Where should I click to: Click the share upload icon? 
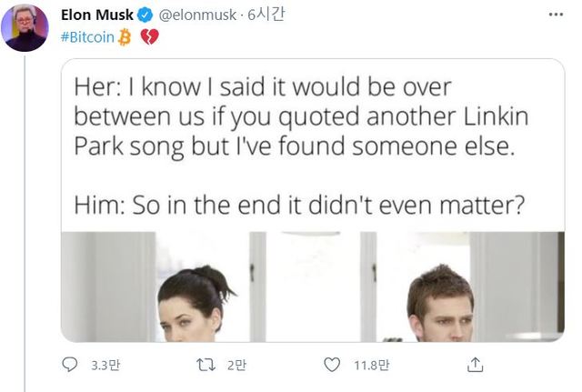pyautogui.click(x=474, y=365)
